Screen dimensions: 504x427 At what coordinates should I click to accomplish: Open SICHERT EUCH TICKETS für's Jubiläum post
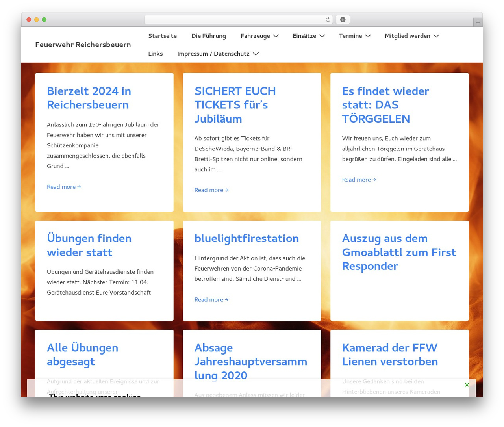coord(235,105)
